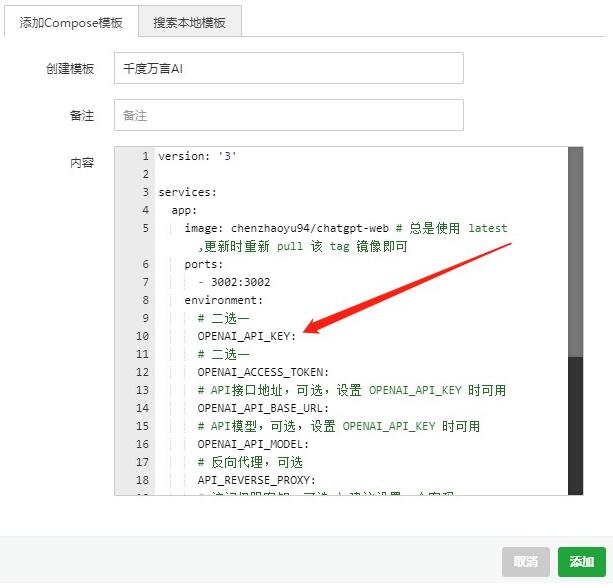The height and width of the screenshot is (588, 613).
Task: Click line number 2 in gutter
Action: (145, 174)
